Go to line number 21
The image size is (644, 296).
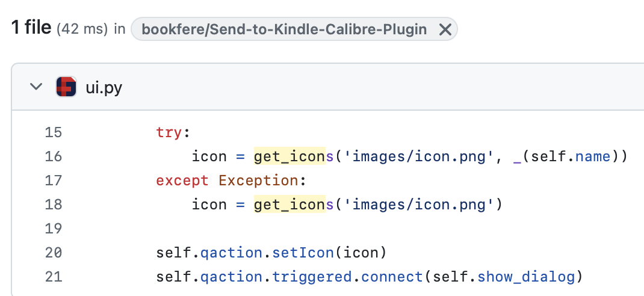[54, 277]
